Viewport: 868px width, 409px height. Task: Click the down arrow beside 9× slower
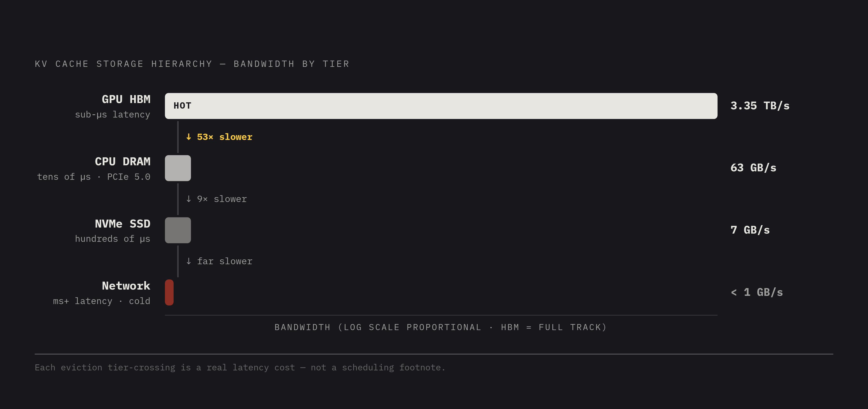189,199
